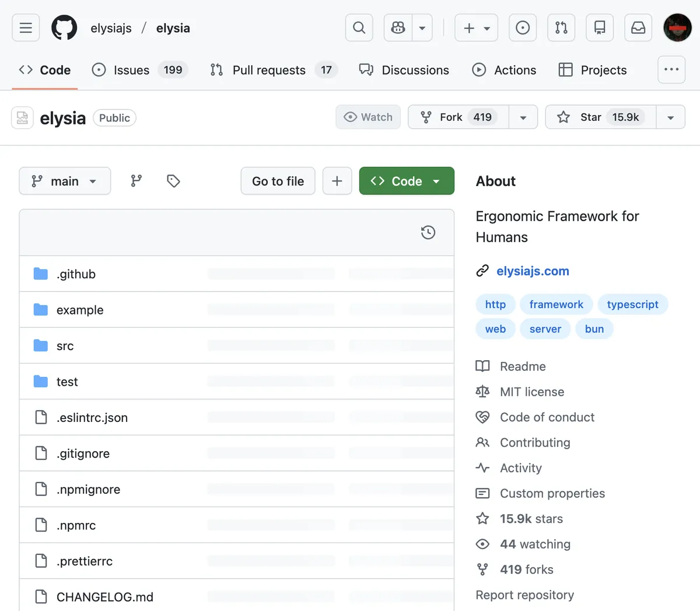This screenshot has width=700, height=611.
Task: Open commit history clock icon
Action: [428, 233]
